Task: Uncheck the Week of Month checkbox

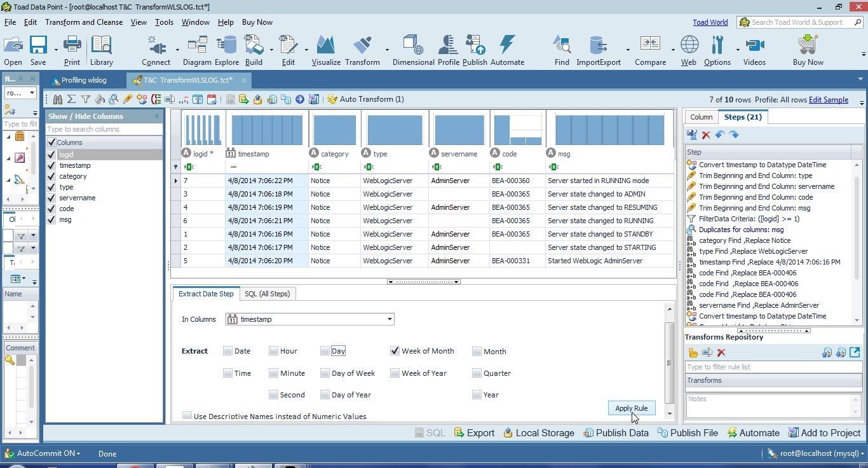Action: pyautogui.click(x=395, y=351)
